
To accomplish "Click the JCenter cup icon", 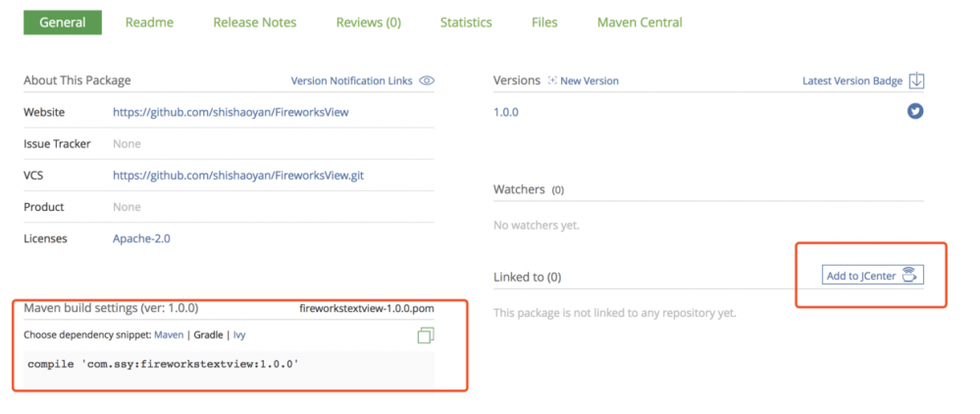I will (x=909, y=276).
